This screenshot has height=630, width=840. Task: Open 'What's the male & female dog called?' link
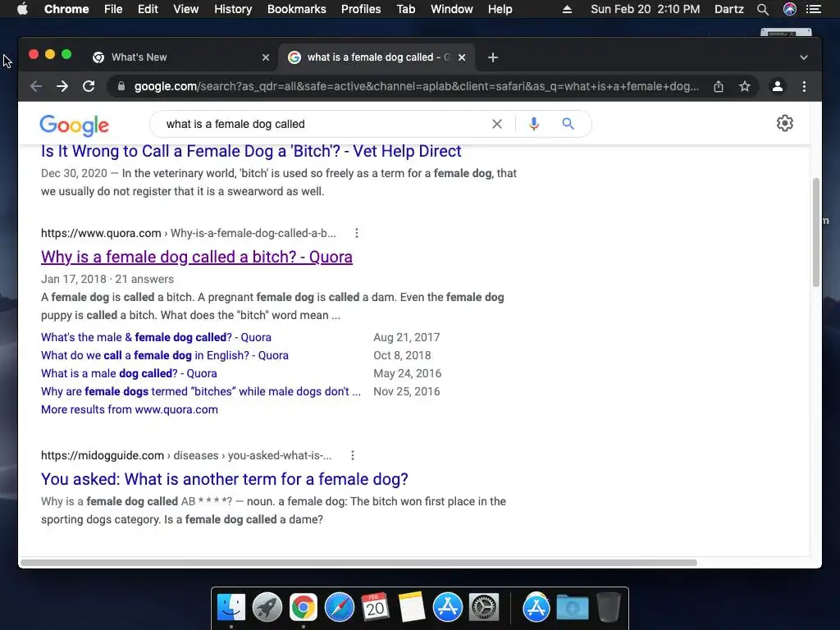click(x=156, y=337)
